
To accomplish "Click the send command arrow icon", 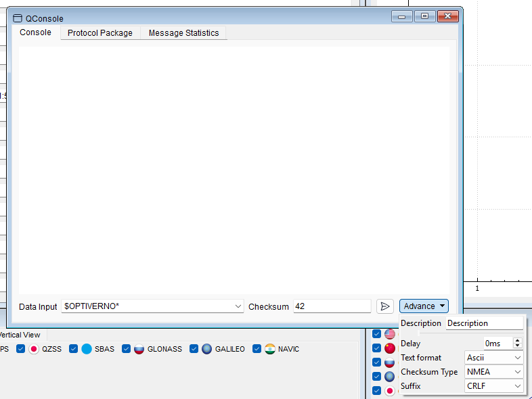I will coord(384,306).
